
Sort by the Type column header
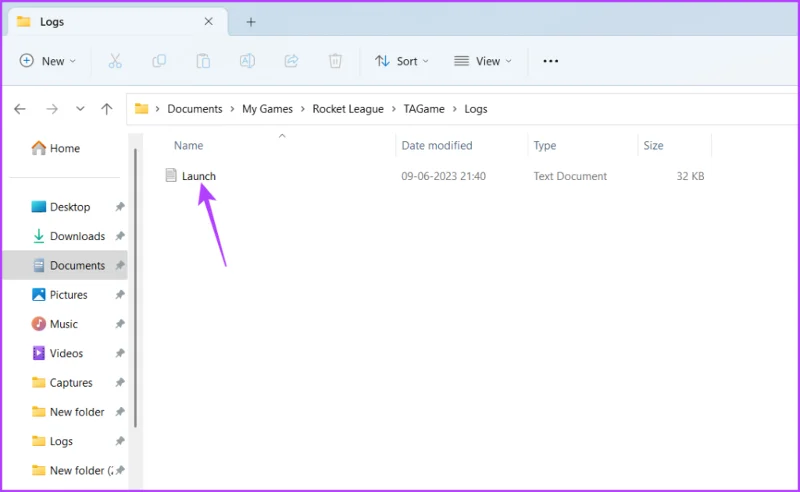click(x=544, y=145)
